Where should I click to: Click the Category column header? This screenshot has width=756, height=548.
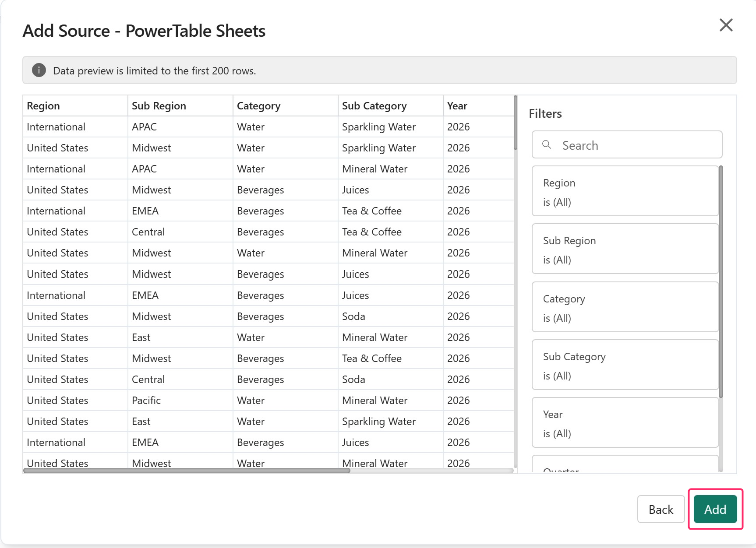click(285, 106)
